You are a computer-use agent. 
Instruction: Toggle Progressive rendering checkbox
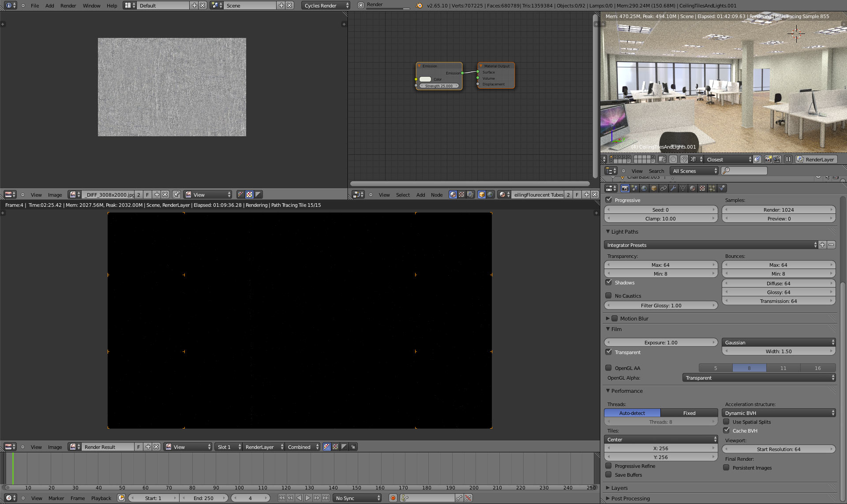(609, 200)
